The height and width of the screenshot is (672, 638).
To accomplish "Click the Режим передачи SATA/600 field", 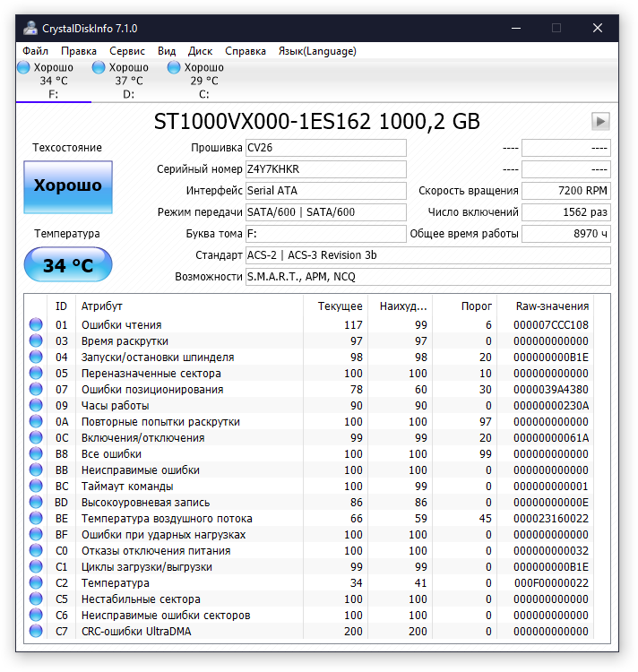I will (326, 212).
